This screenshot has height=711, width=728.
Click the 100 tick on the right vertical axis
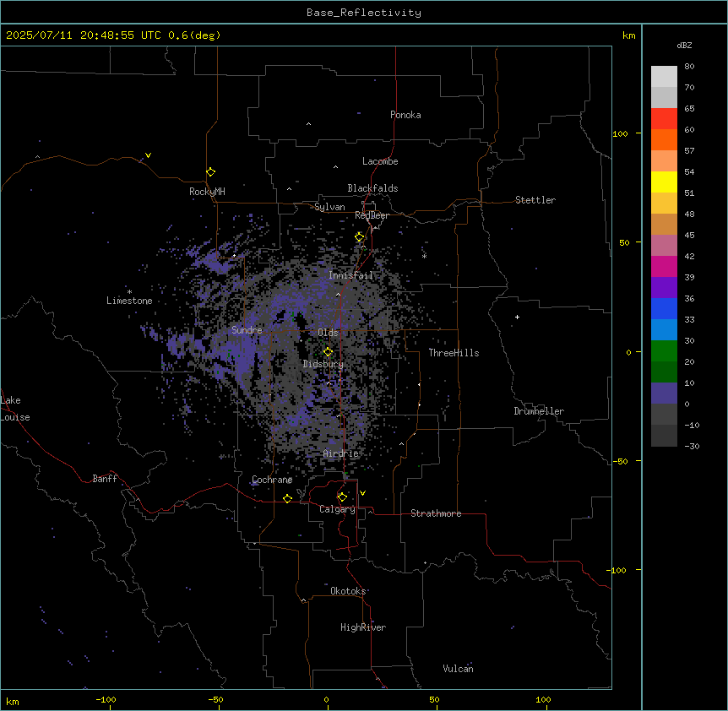[x=620, y=133]
